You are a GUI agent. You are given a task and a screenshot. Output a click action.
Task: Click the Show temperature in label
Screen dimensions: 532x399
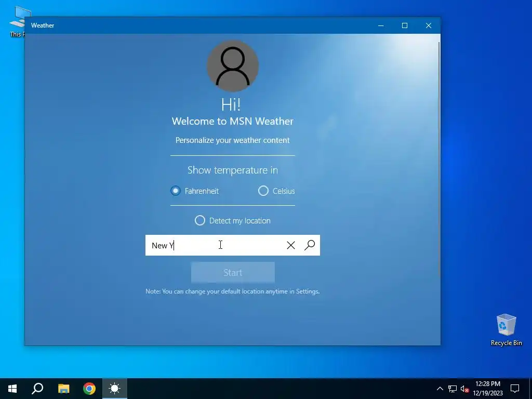(233, 170)
